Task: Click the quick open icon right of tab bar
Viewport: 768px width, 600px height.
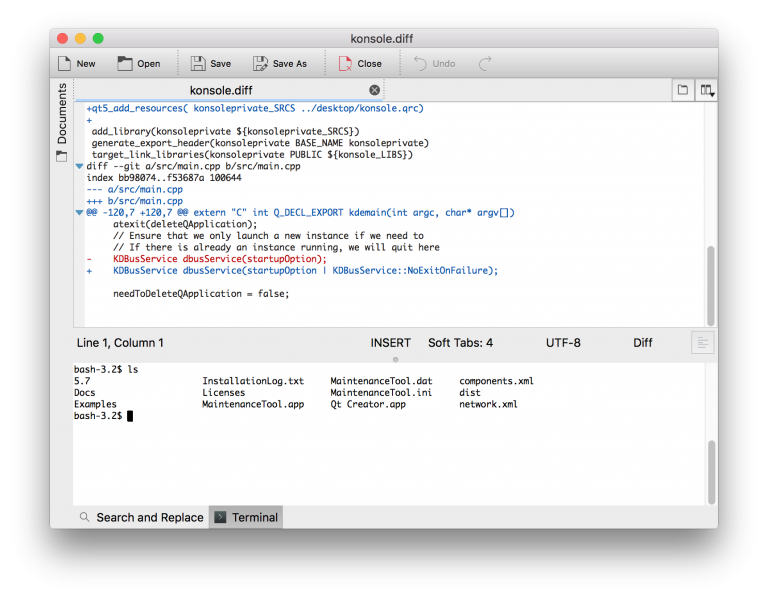Action: coord(683,90)
